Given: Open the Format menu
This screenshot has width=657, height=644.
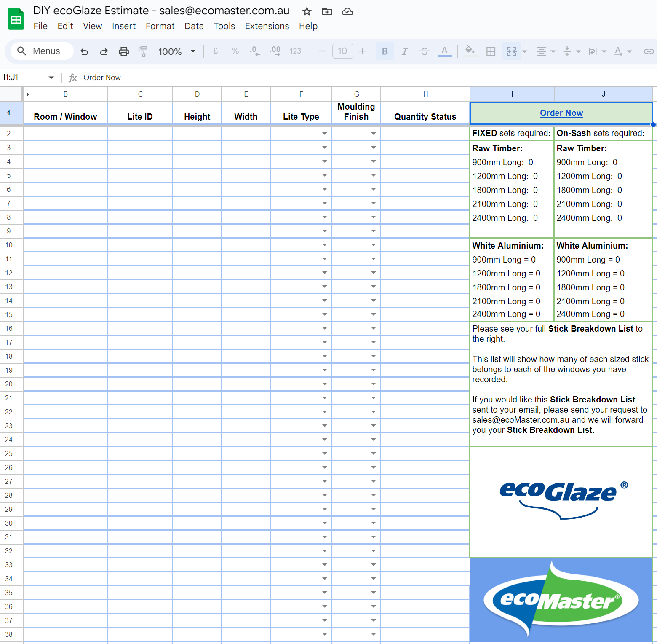Looking at the screenshot, I should [160, 26].
